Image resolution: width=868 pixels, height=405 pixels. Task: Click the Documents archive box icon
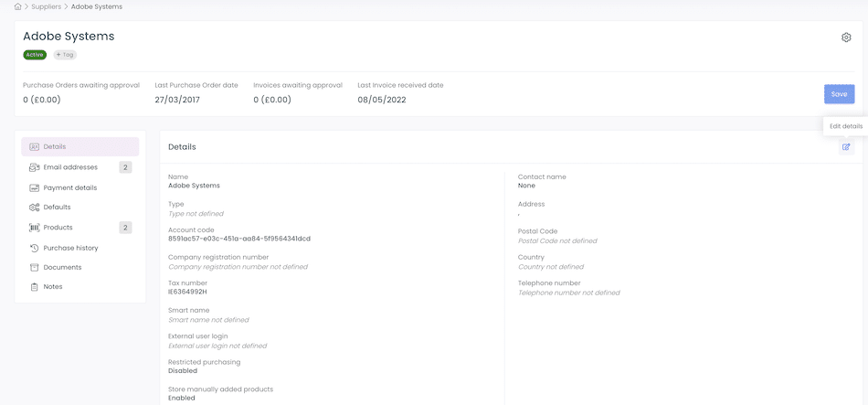point(35,268)
